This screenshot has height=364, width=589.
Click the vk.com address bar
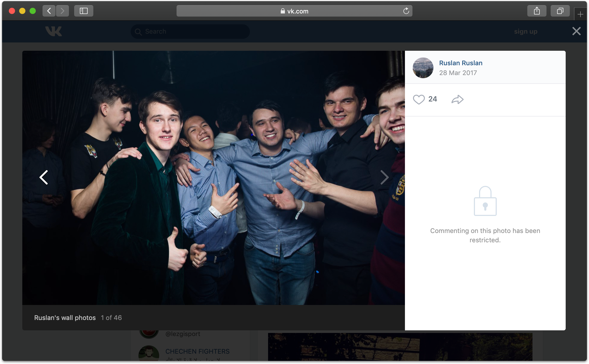(x=294, y=11)
